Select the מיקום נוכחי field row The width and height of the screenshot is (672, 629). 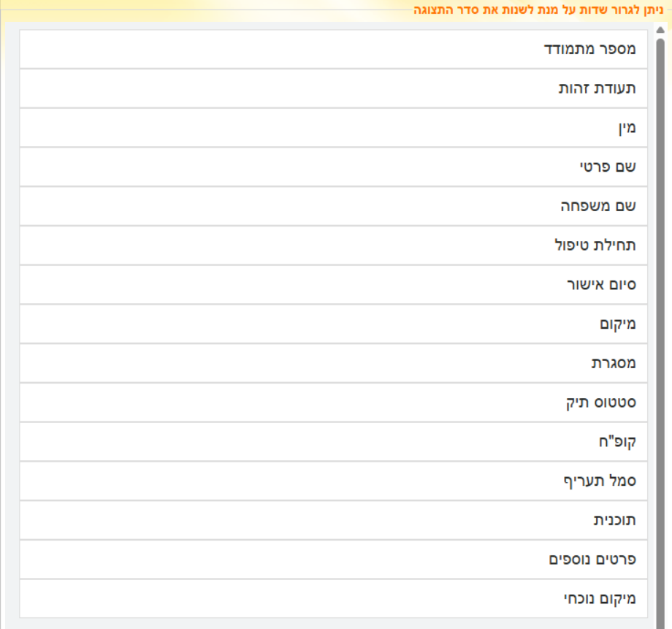tap(333, 599)
